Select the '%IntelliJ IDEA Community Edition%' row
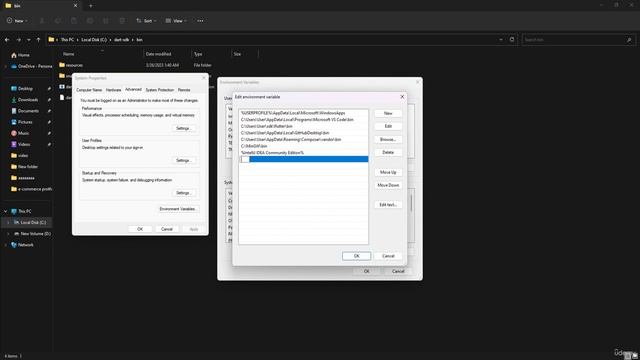640x360 pixels. pos(303,153)
